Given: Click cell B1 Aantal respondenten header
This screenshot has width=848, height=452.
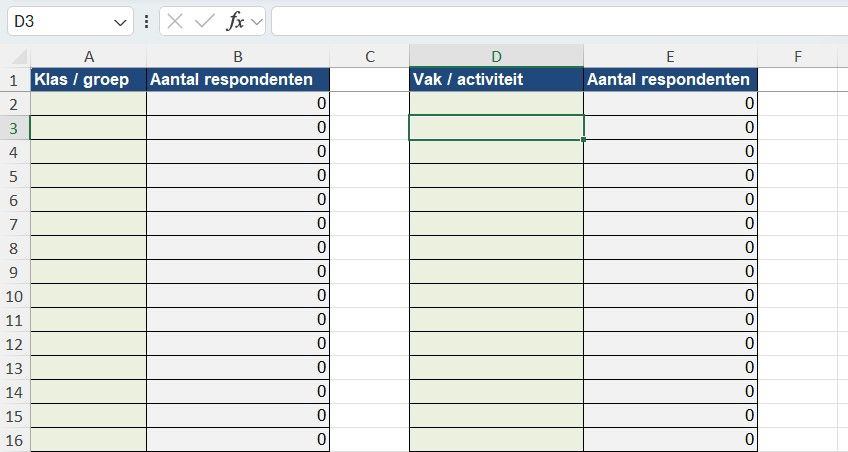Looking at the screenshot, I should click(238, 79).
